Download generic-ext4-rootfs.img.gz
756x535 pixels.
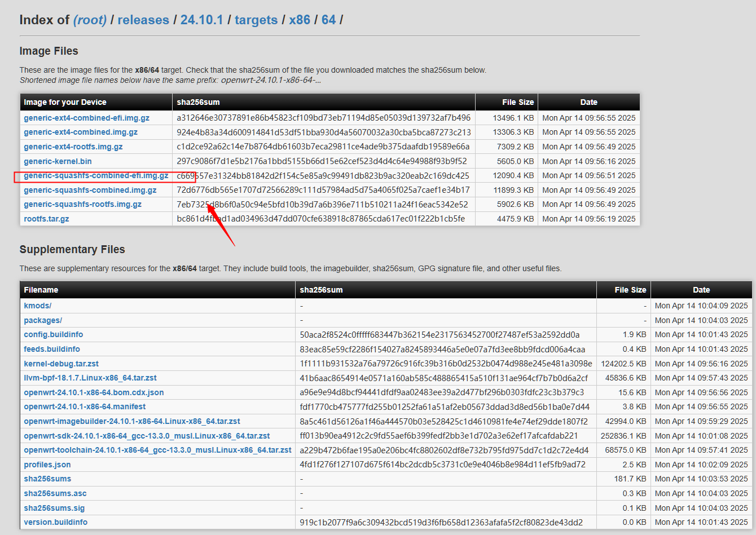[x=73, y=147]
